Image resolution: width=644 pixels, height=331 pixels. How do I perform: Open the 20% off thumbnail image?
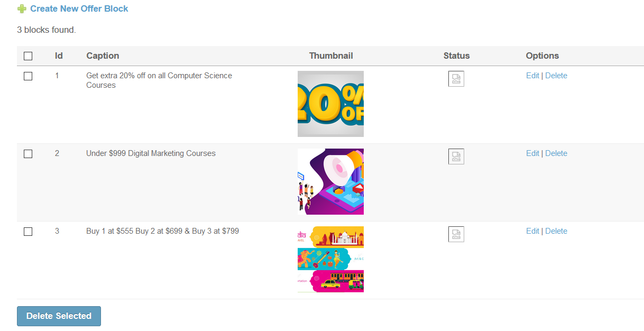[330, 104]
